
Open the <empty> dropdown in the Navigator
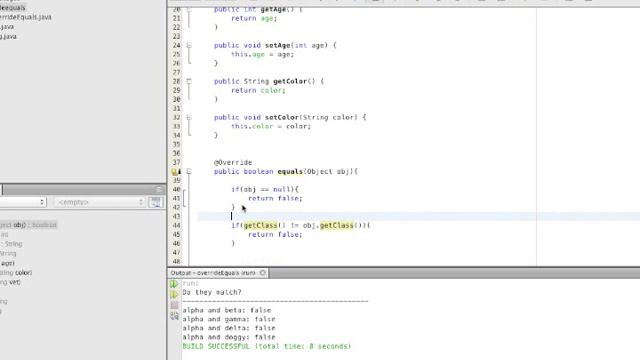[x=99, y=202]
